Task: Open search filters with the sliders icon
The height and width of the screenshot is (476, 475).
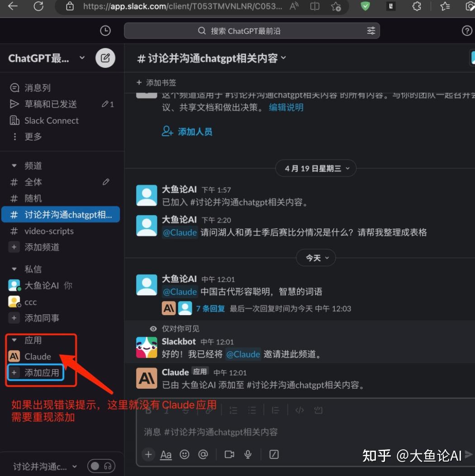Action: tap(371, 30)
